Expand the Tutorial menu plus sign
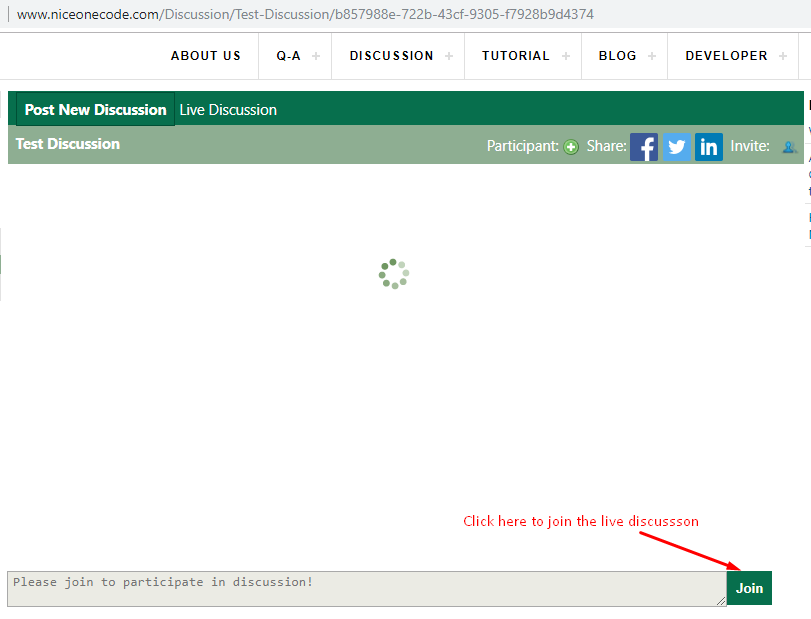The image size is (811, 619). [x=566, y=56]
